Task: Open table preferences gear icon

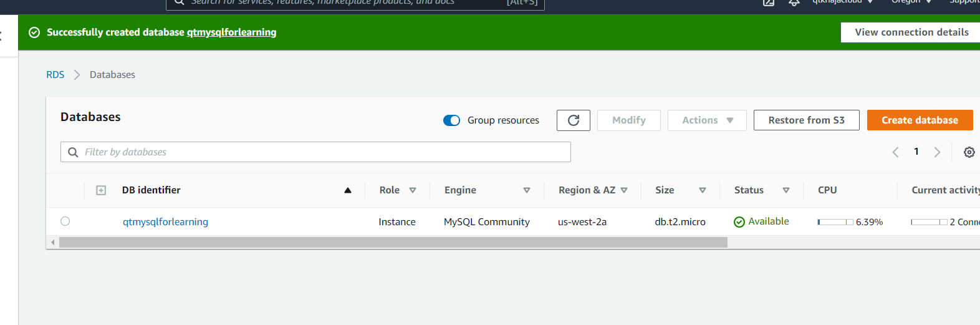Action: (x=969, y=152)
